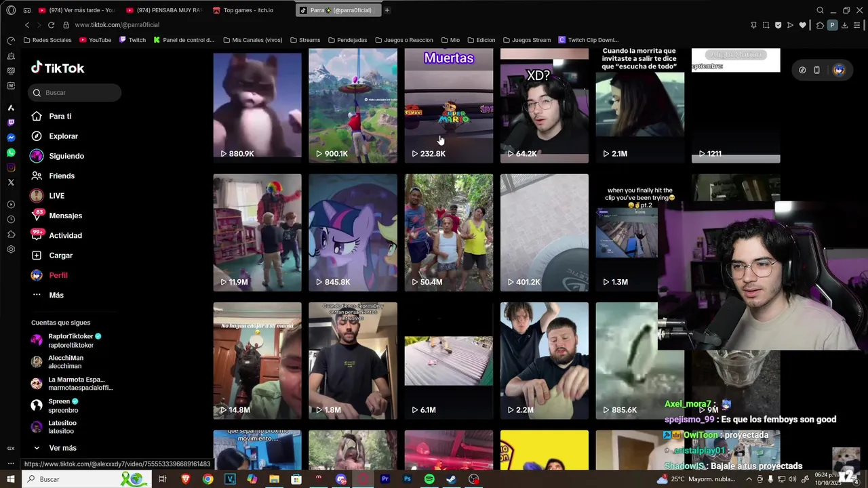Open the Edicion bookmark folder
The image size is (868, 488).
click(481, 40)
